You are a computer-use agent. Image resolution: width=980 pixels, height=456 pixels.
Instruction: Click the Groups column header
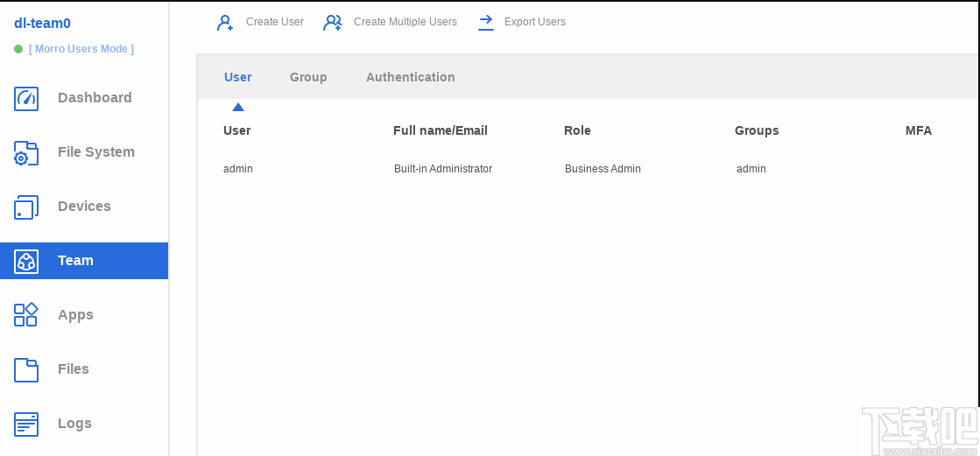tap(757, 130)
